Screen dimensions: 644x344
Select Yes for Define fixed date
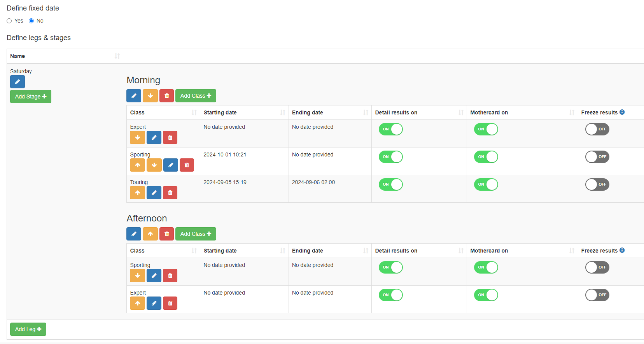(9, 21)
